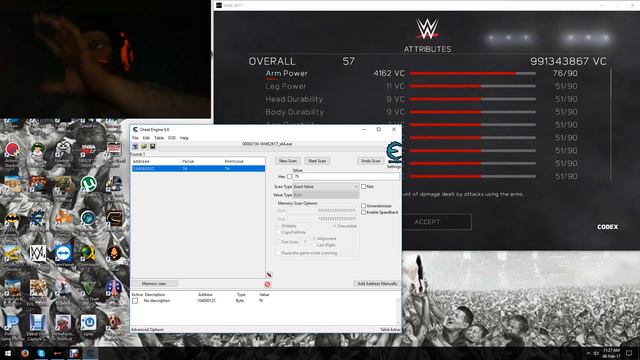Click the Windows Start button
Image resolution: width=640 pixels, height=360 pixels.
click(8, 353)
